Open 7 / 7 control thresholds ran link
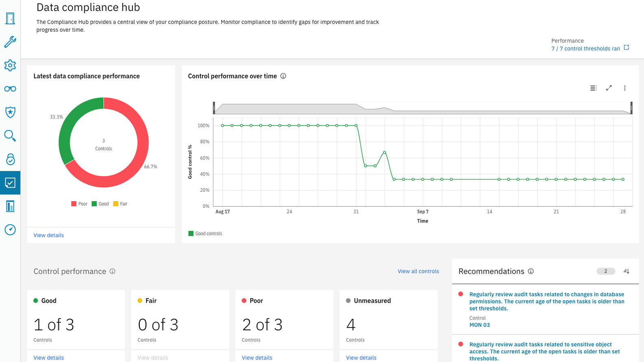Image resolution: width=644 pixels, height=362 pixels. (585, 48)
